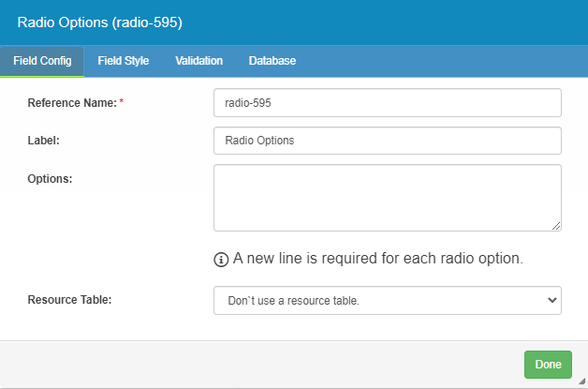Select the Field Config tab
The width and height of the screenshot is (588, 389).
[42, 61]
